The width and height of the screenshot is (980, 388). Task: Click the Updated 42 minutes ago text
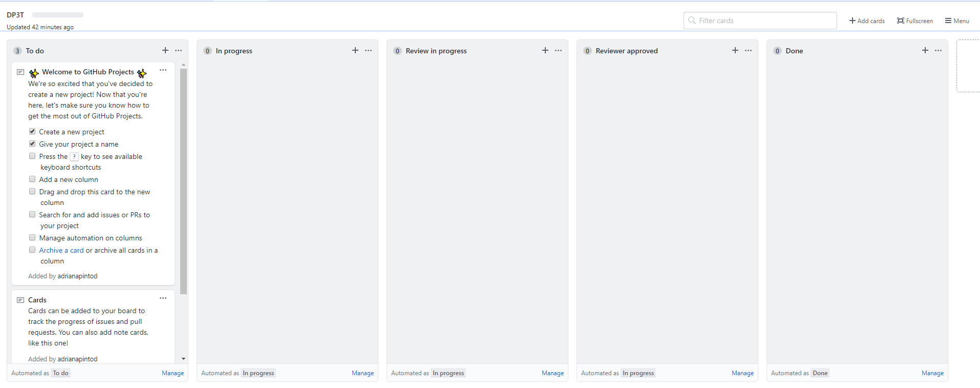(x=40, y=27)
